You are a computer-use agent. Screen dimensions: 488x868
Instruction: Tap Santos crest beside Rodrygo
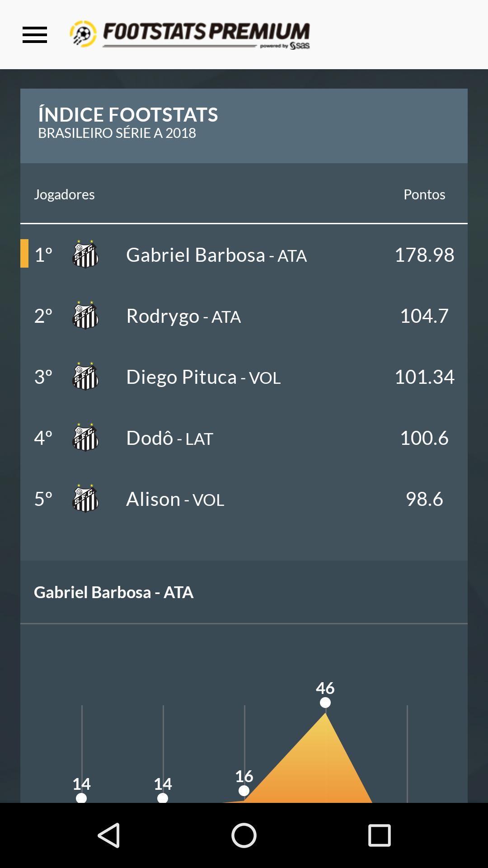pyautogui.click(x=85, y=316)
